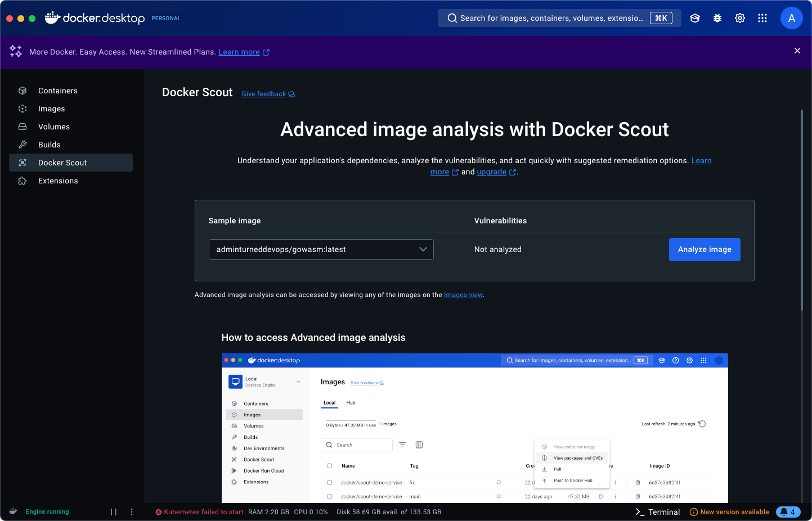Open the Troubleshoot bug icon

coord(717,18)
